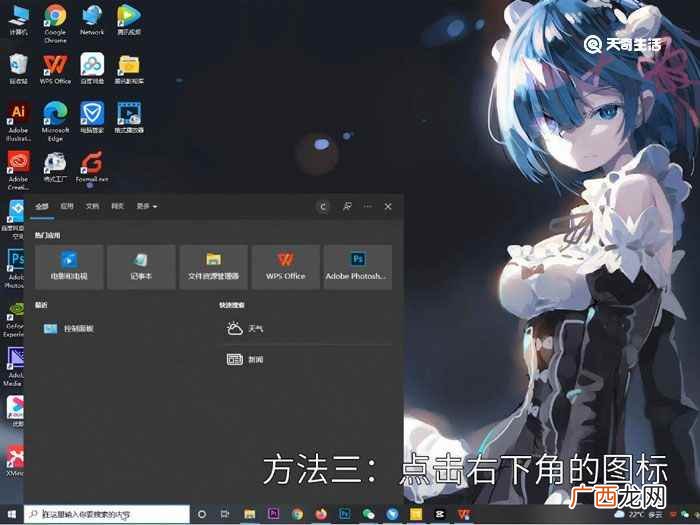This screenshot has height=525, width=700.
Task: Open Adobe Illustrator desktop shortcut
Action: pyautogui.click(x=18, y=121)
